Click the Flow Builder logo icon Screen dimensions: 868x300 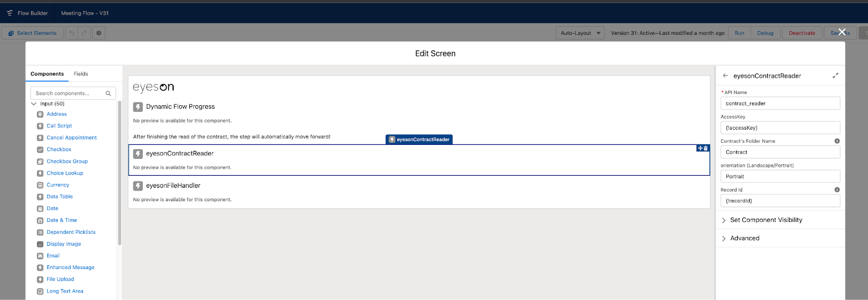[10, 13]
